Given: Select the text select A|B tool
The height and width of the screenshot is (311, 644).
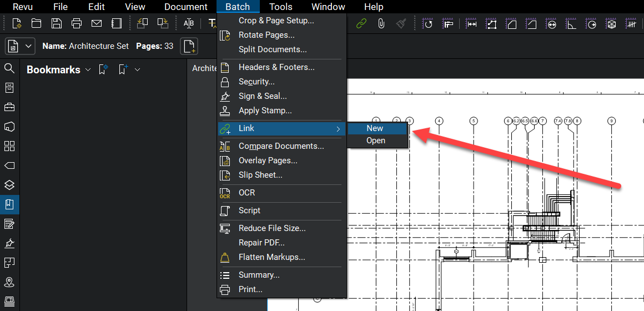Looking at the screenshot, I should 189,23.
